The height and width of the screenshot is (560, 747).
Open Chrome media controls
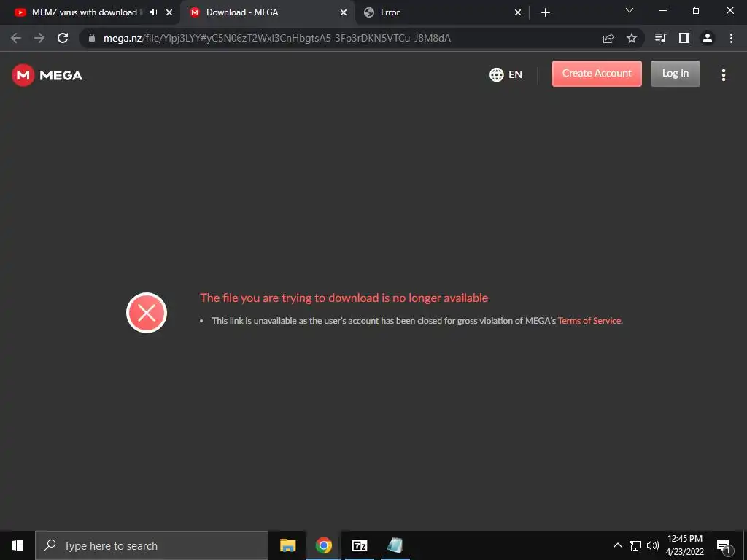660,38
